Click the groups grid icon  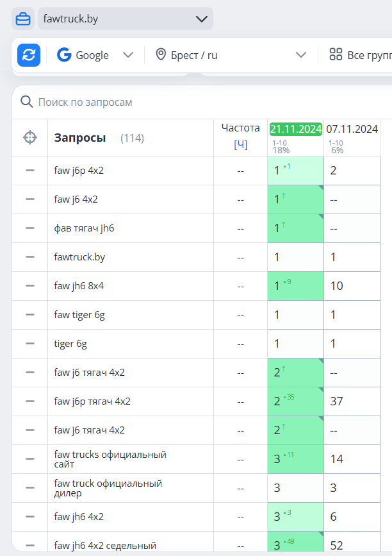pyautogui.click(x=336, y=55)
